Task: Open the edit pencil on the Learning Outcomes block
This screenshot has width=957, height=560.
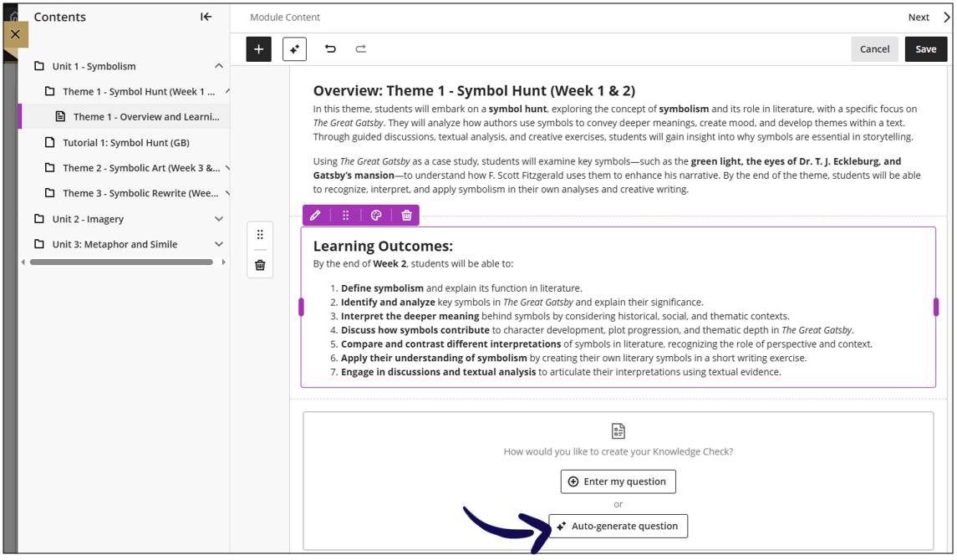Action: 315,215
